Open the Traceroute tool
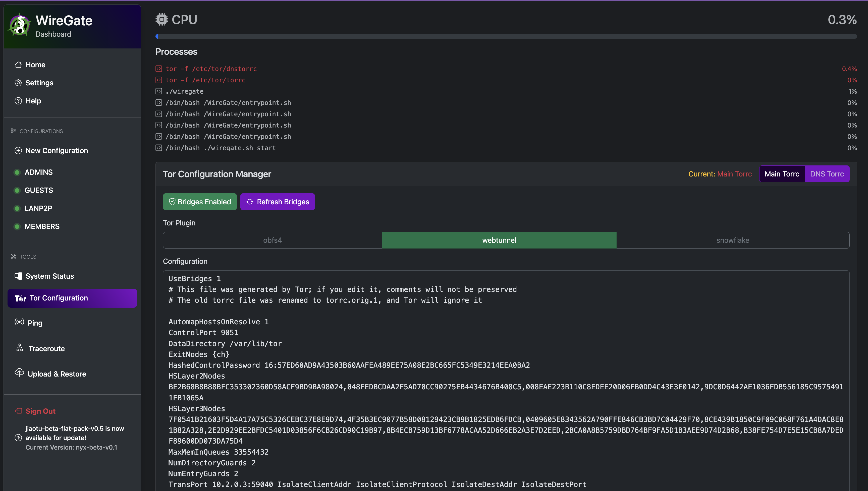 pos(72,348)
